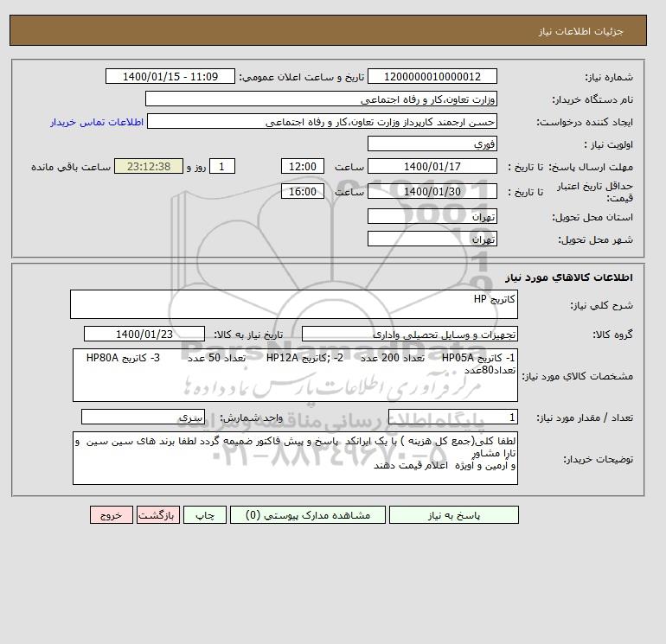Click the price validity date 1400/01/30

432,191
